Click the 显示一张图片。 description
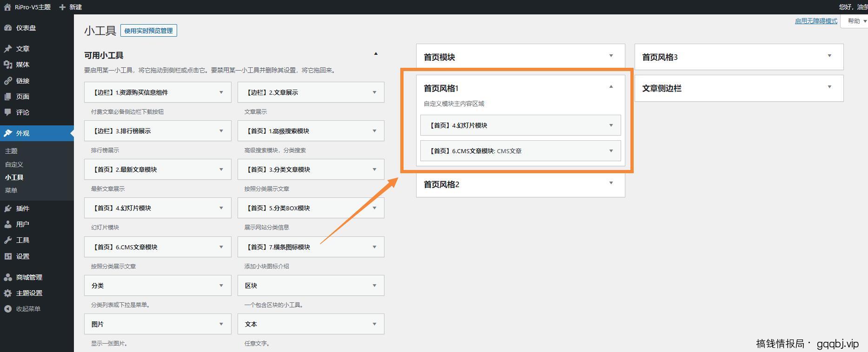The image size is (868, 352). point(110,344)
